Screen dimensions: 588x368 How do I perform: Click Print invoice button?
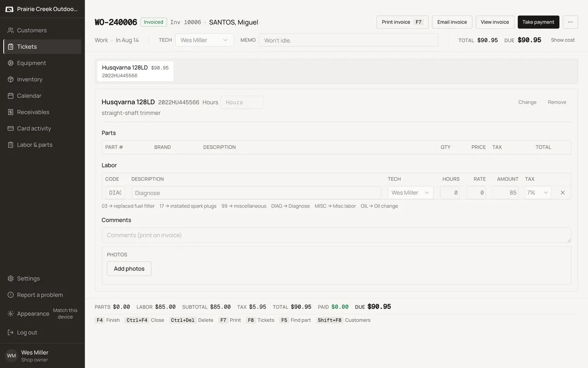click(x=402, y=22)
